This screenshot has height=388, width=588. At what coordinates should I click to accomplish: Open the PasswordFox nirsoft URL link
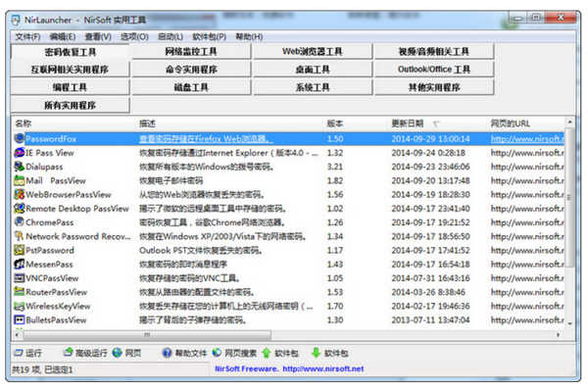pos(527,139)
